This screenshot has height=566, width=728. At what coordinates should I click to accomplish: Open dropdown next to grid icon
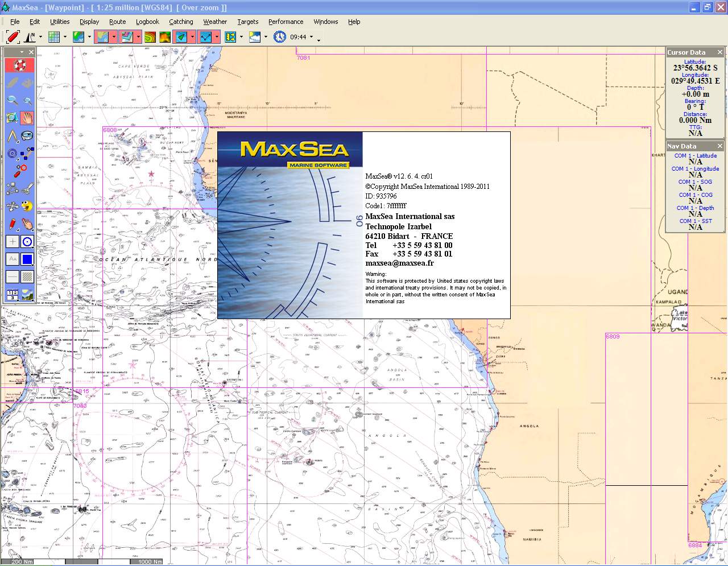tap(65, 37)
